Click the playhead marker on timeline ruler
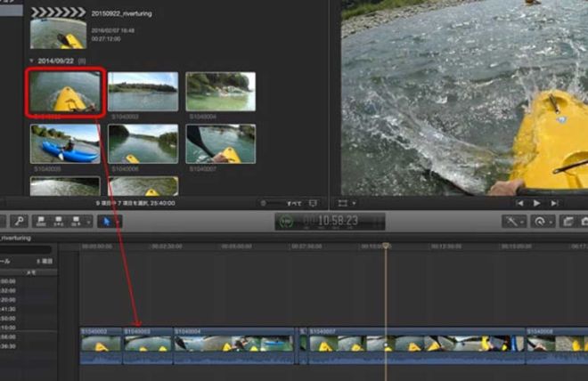The width and height of the screenshot is (588, 381). (x=386, y=246)
